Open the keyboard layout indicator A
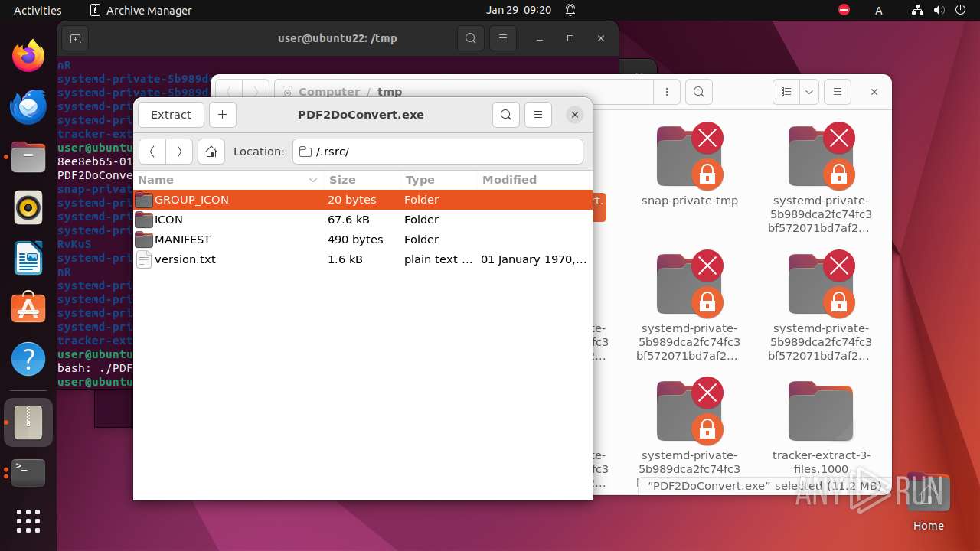980x551 pixels. (879, 10)
